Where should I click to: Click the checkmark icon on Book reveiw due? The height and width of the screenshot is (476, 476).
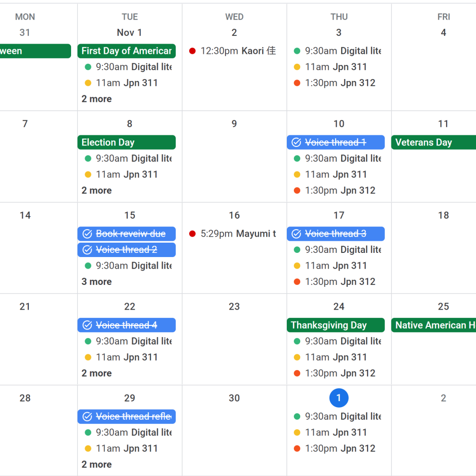pyautogui.click(x=87, y=234)
